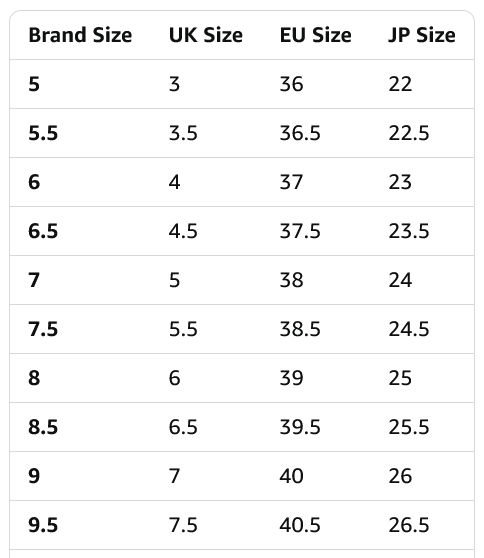
Task: Select EU size 38 cell
Action: 291,280
